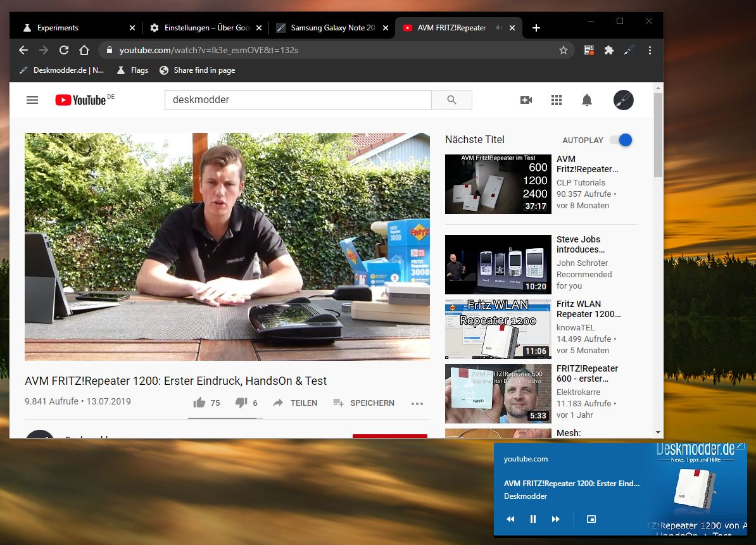Skip to next track in media popup

click(555, 519)
